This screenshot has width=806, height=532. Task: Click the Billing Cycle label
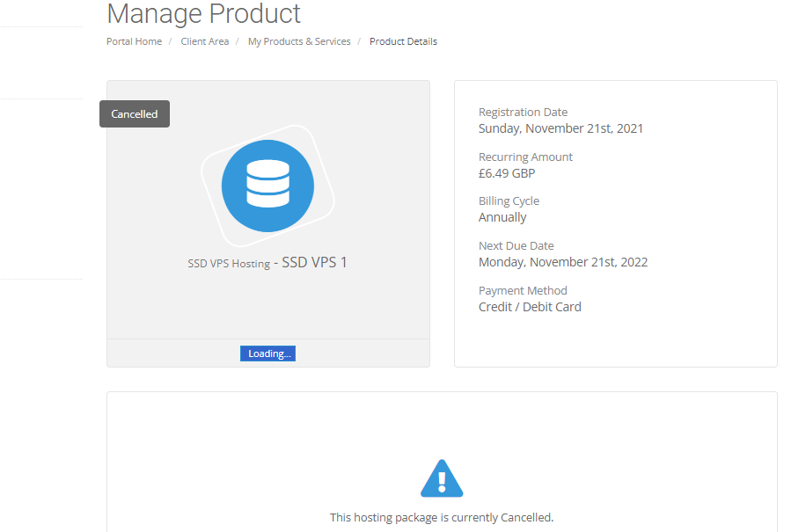(x=509, y=201)
